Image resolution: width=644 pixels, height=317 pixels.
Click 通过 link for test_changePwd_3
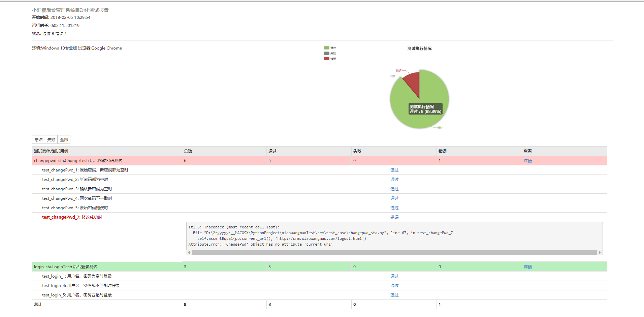pyautogui.click(x=394, y=189)
